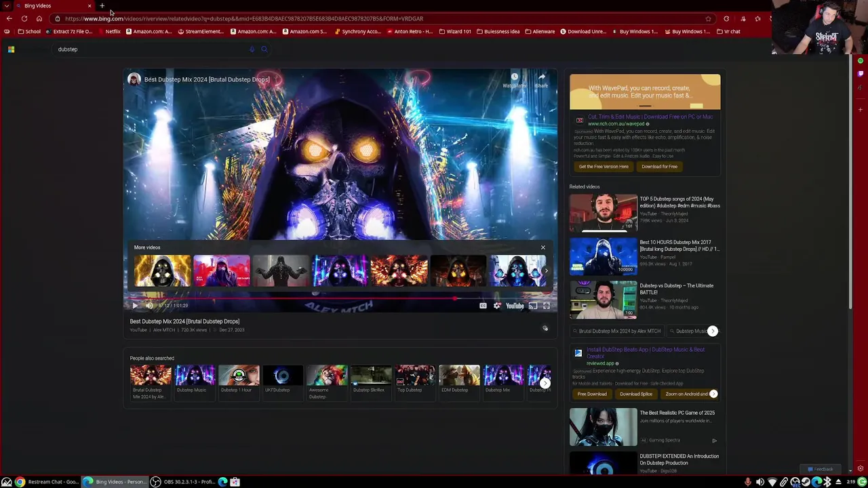This screenshot has height=488, width=868.
Task: Toggle closed captions on the video player
Action: (x=483, y=306)
